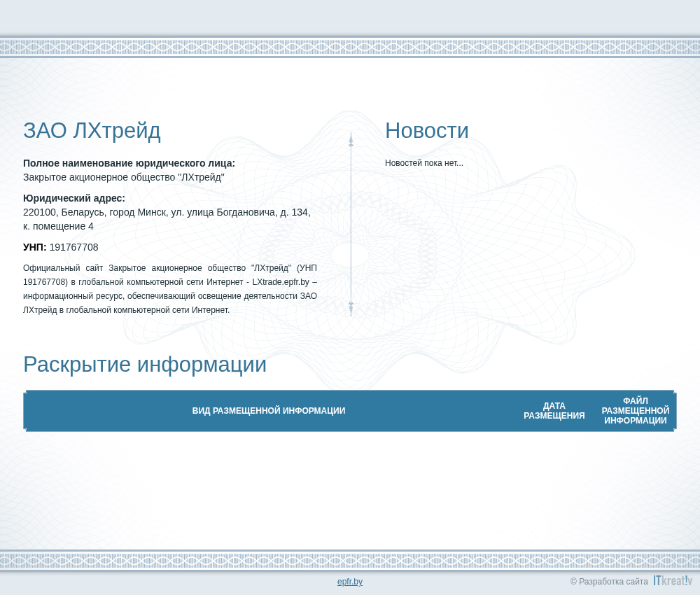Click the 'Вид размещенной информации' column header
Viewport: 700px width, 595px height.
[x=269, y=411]
